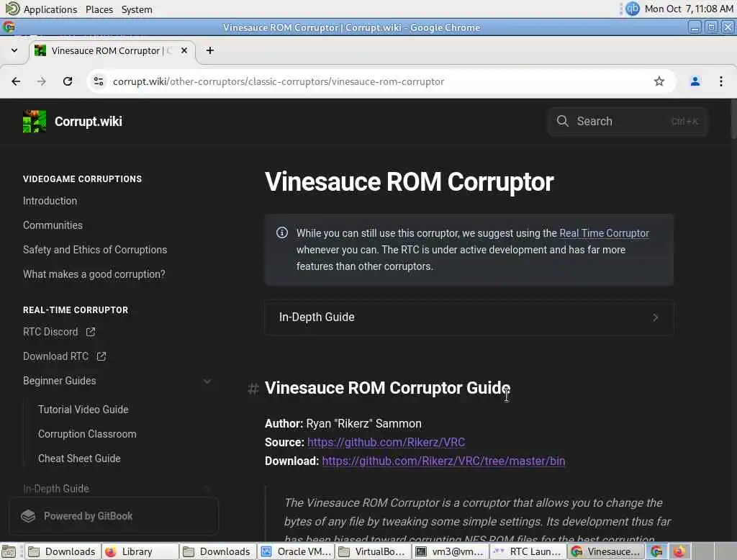The image size is (737, 560).
Task: Open the In-Depth Guide card
Action: tap(469, 317)
